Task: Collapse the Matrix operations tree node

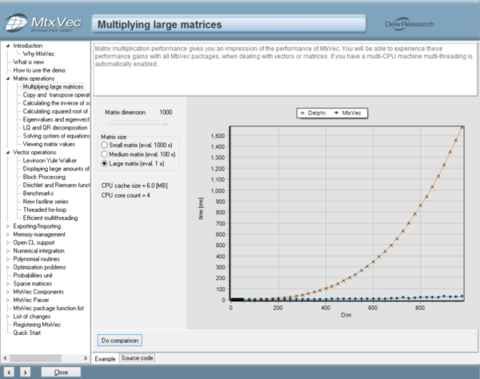Action: (8, 79)
